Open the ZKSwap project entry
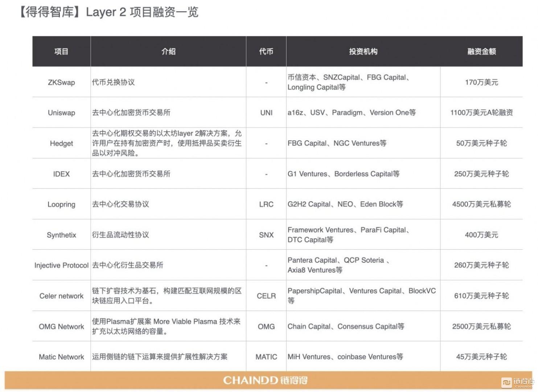The height and width of the screenshot is (392, 538). (x=61, y=82)
